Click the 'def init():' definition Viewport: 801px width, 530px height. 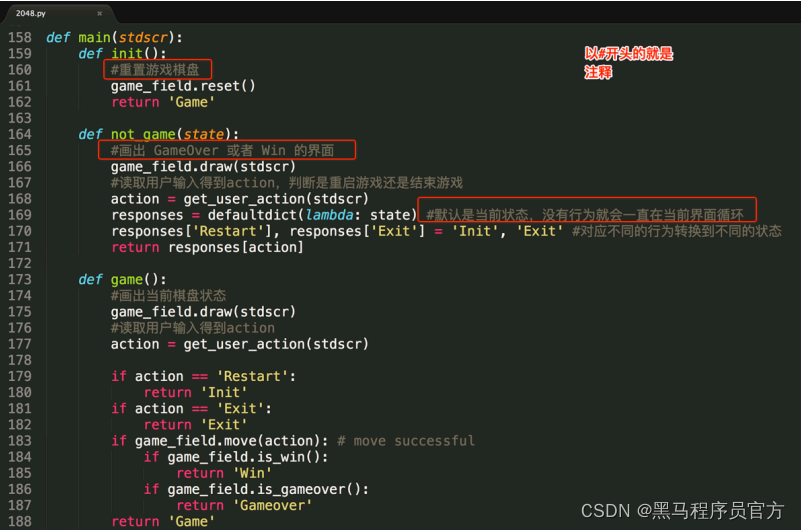[122, 54]
